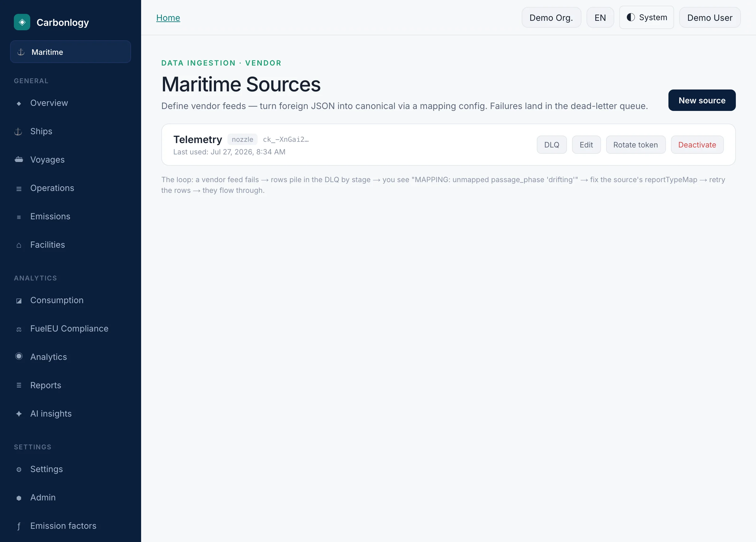Open Settings in the sidebar
The width and height of the screenshot is (756, 542).
tap(70, 469)
